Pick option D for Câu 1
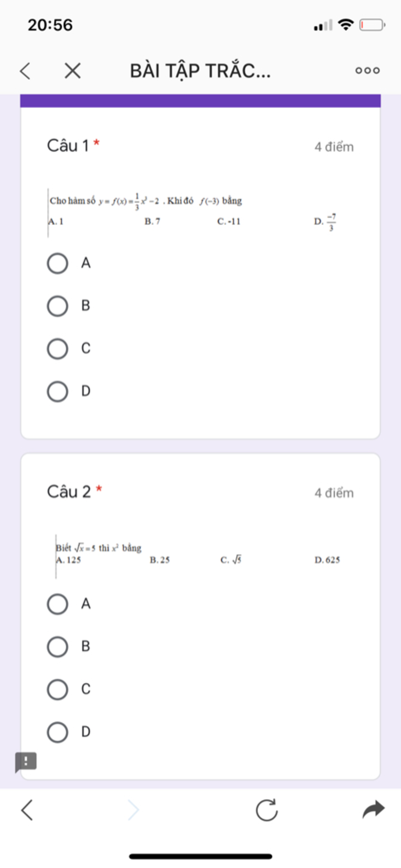 pos(58,392)
